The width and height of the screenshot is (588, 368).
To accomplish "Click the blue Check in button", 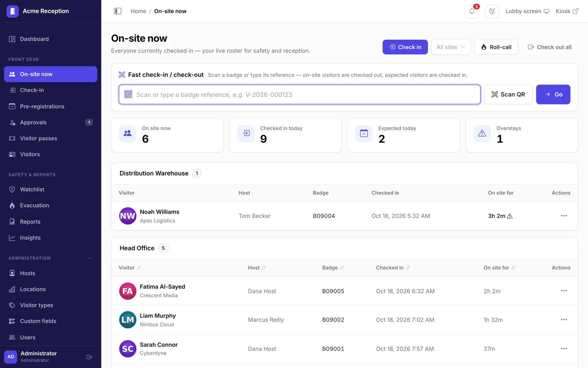I will [x=405, y=47].
